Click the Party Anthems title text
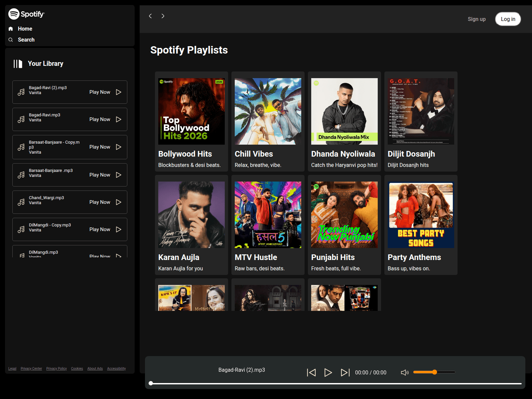The height and width of the screenshot is (399, 532). (414, 257)
